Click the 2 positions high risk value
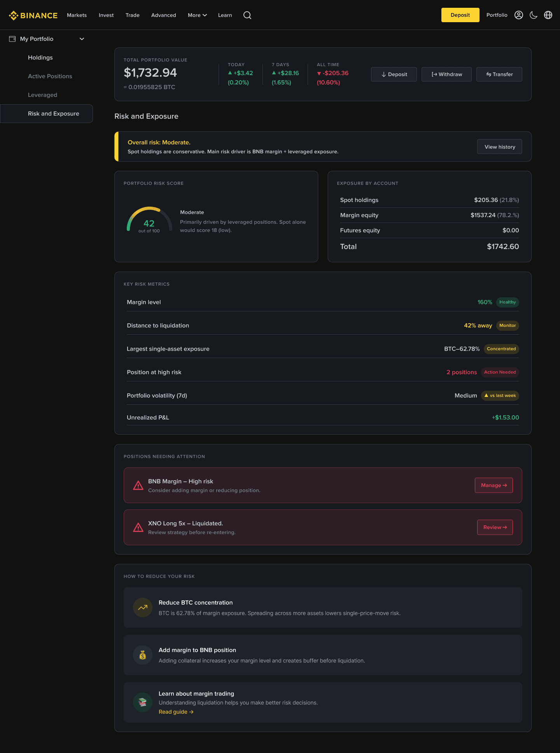 click(x=462, y=372)
